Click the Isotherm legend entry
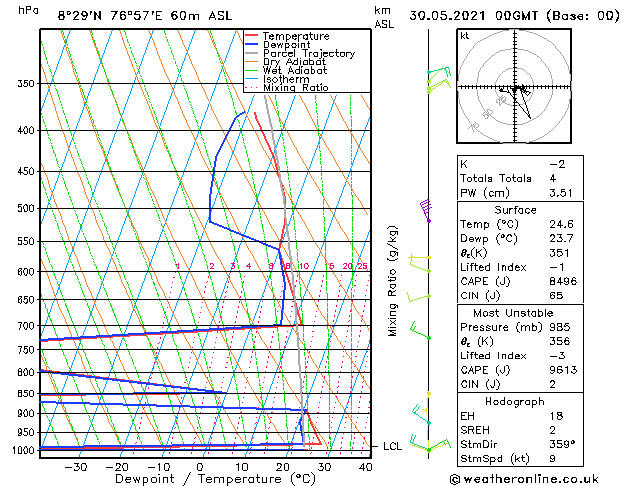Viewport: 629px width, 486px height. 286,79
